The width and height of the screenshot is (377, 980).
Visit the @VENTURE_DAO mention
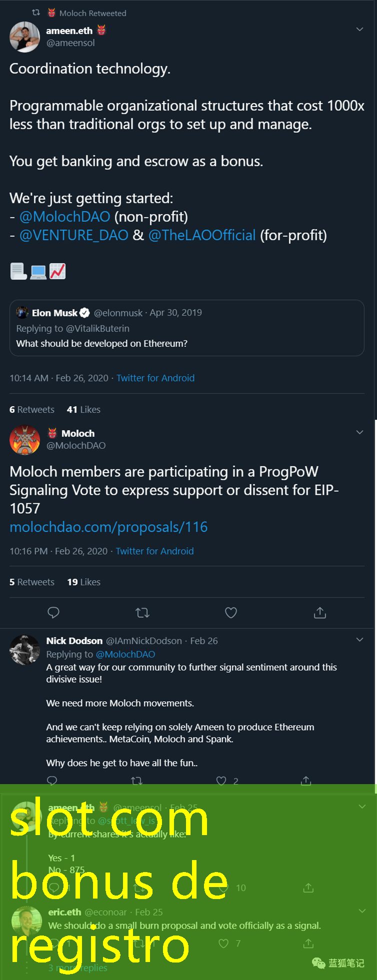coord(74,235)
